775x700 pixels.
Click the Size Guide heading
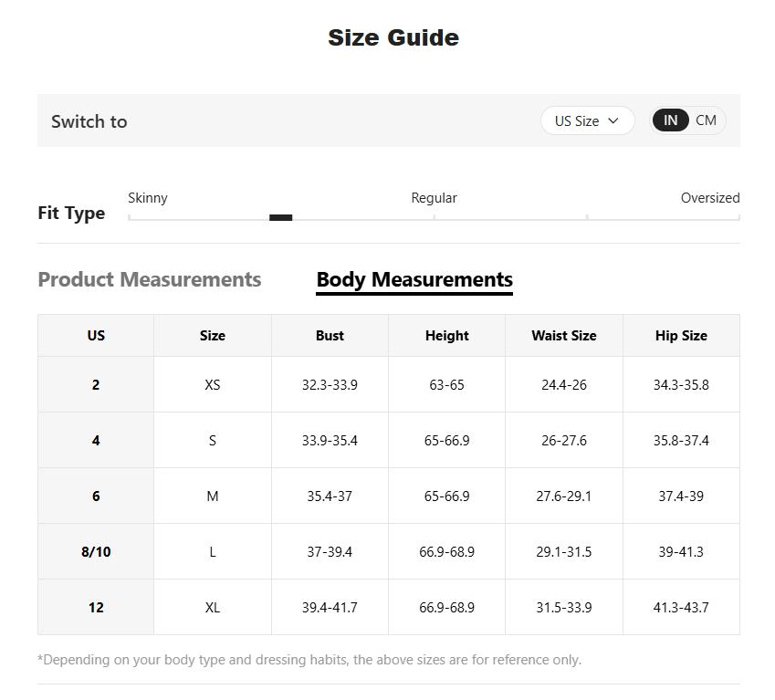[393, 37]
